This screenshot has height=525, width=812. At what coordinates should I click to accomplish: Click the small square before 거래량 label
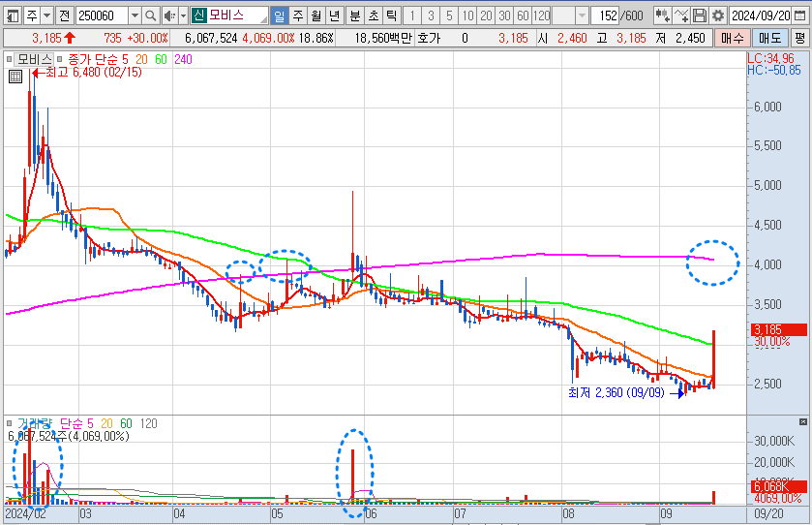pyautogui.click(x=9, y=423)
